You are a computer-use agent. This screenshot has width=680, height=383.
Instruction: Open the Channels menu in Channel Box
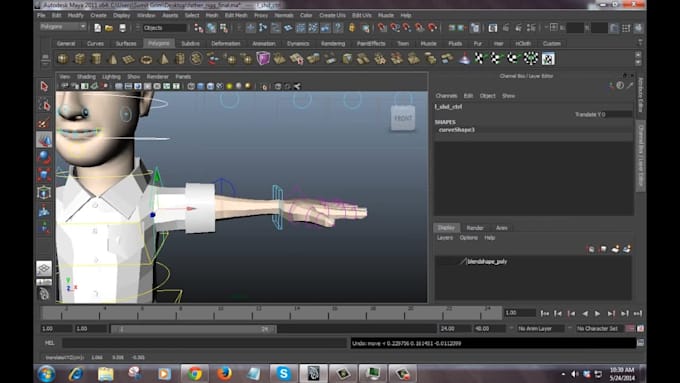(x=446, y=95)
